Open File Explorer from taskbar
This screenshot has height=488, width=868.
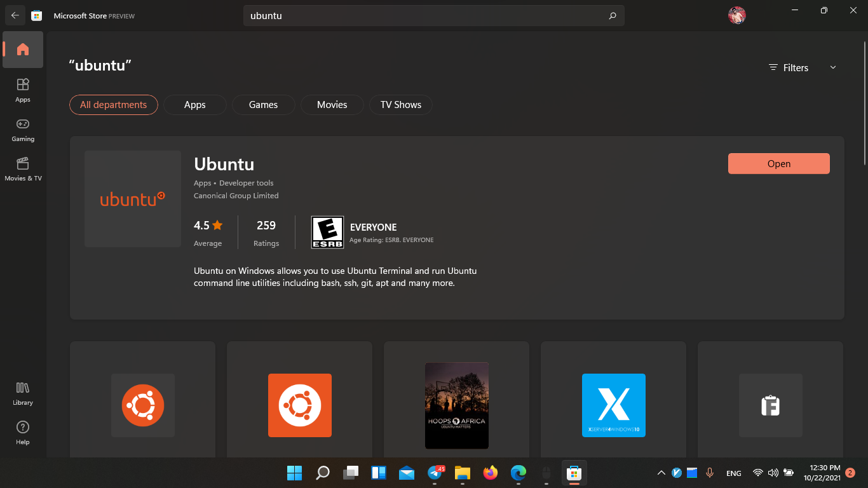pyautogui.click(x=463, y=473)
